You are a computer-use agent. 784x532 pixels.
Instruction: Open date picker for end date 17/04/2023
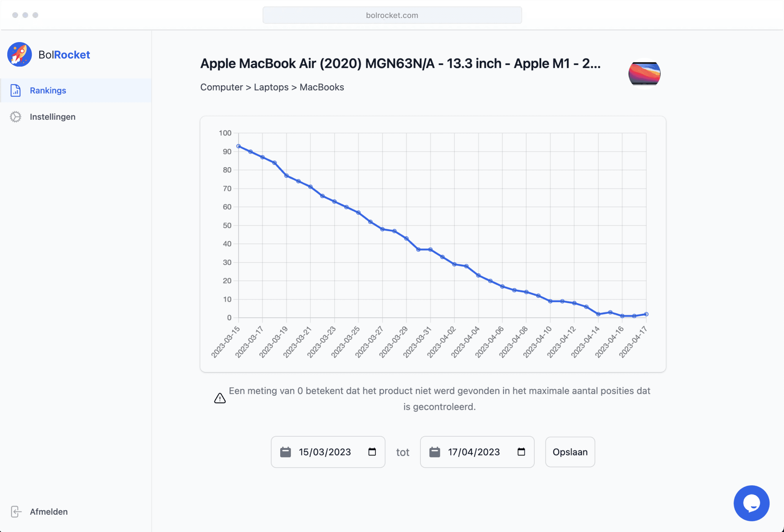521,452
